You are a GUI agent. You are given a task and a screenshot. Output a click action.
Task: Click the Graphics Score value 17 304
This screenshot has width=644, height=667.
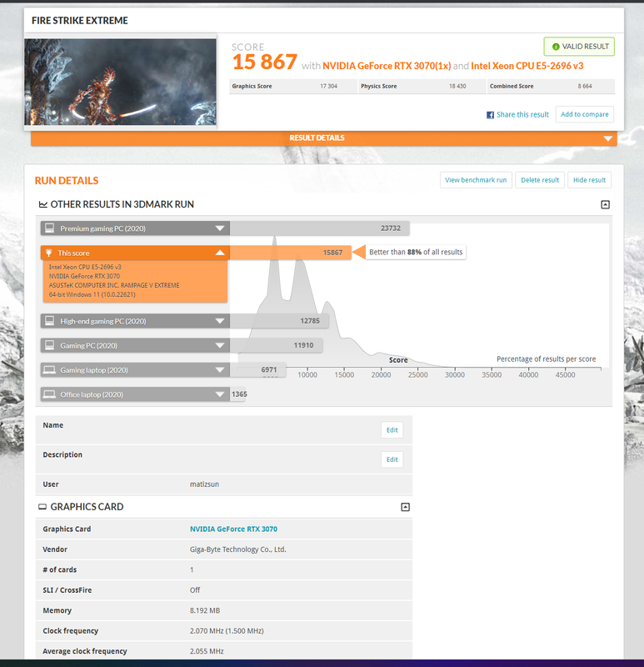(328, 87)
